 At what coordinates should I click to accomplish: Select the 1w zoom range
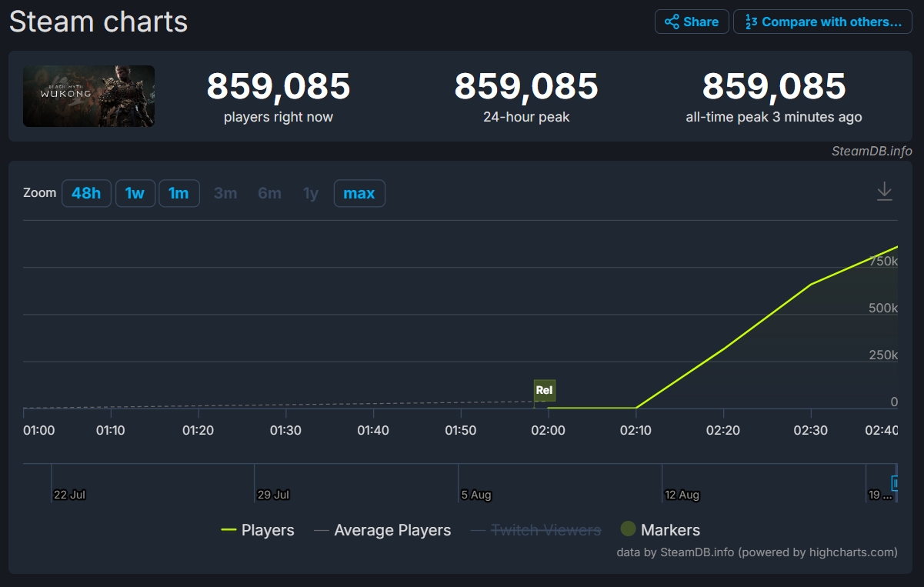[x=135, y=193]
